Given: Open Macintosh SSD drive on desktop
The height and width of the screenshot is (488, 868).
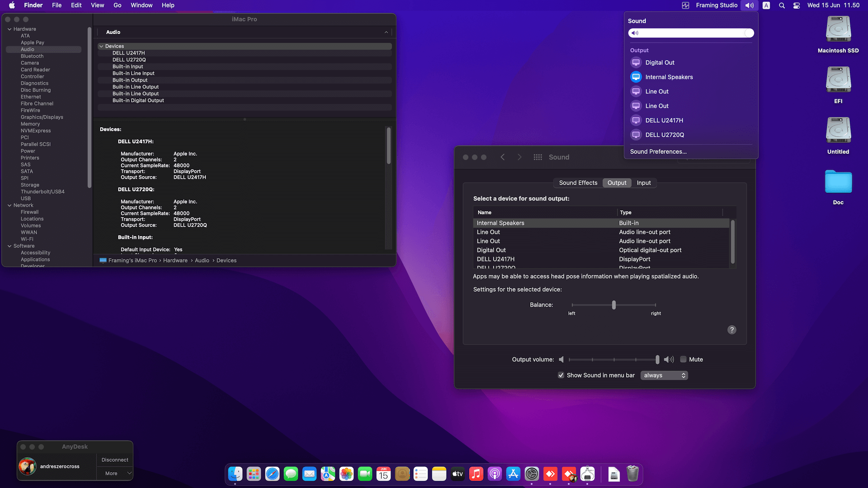Looking at the screenshot, I should click(838, 34).
